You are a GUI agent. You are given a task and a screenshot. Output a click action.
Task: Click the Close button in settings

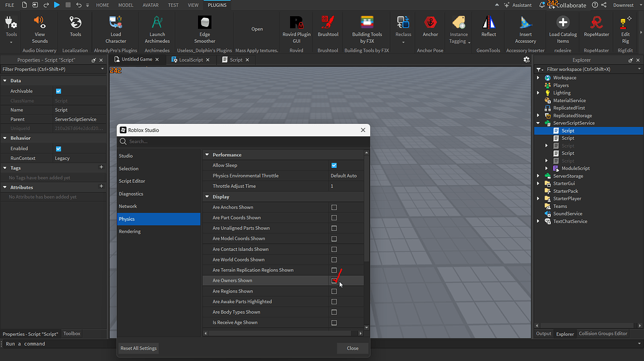(352, 349)
